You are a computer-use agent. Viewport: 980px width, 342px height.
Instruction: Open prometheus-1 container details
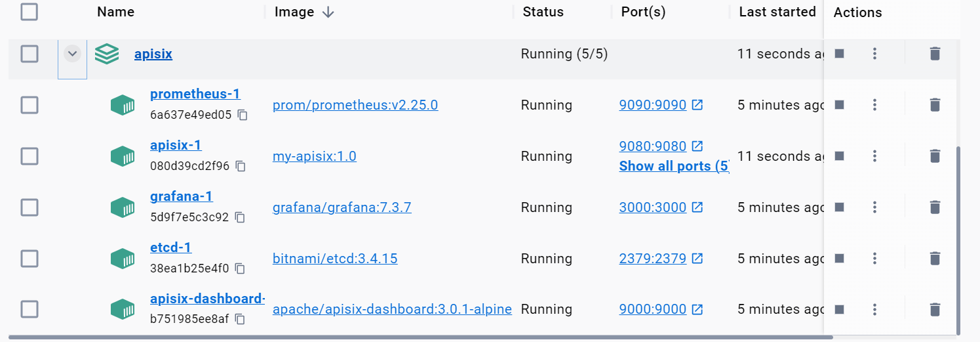pyautogui.click(x=195, y=94)
